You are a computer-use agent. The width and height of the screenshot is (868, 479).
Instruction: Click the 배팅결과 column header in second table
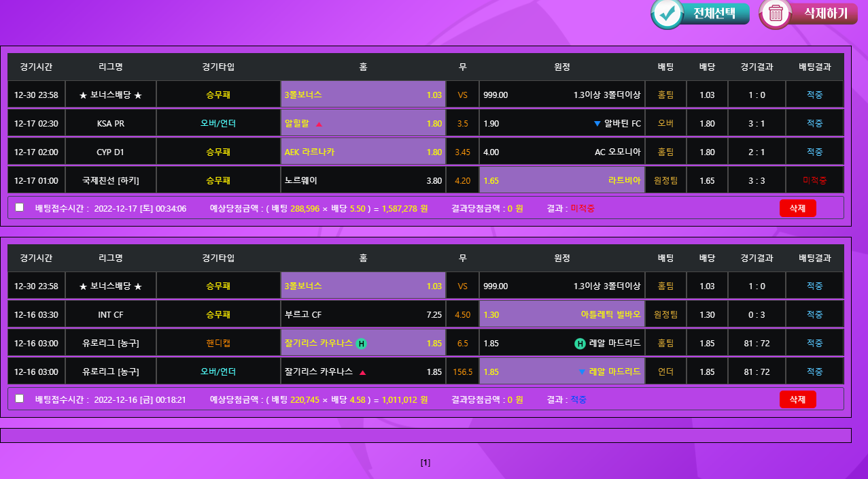(814, 258)
